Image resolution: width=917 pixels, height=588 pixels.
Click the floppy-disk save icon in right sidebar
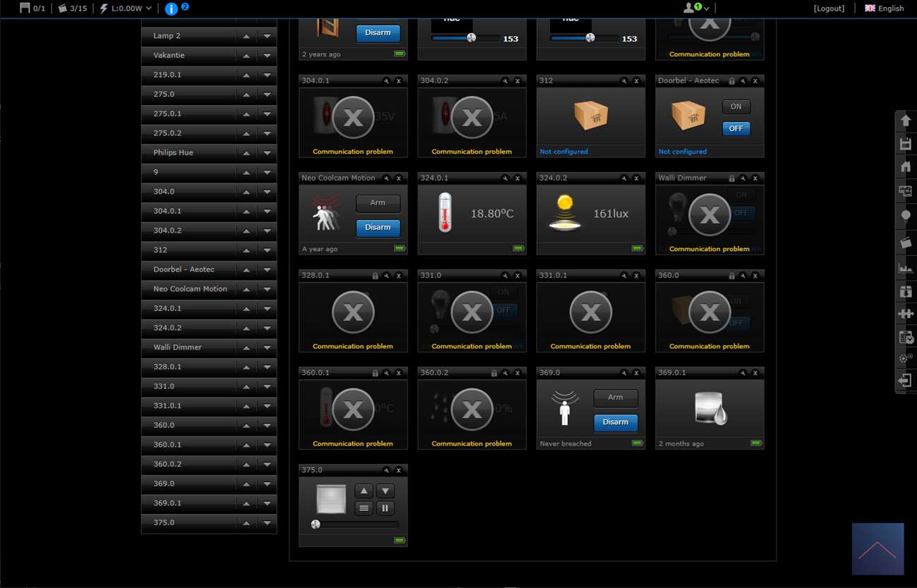click(x=906, y=145)
